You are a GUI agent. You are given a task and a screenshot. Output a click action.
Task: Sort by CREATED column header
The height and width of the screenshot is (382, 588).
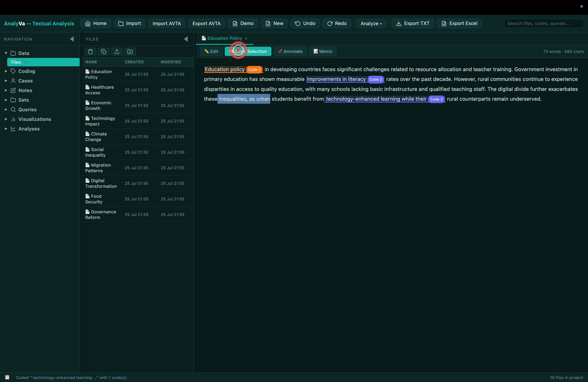134,62
